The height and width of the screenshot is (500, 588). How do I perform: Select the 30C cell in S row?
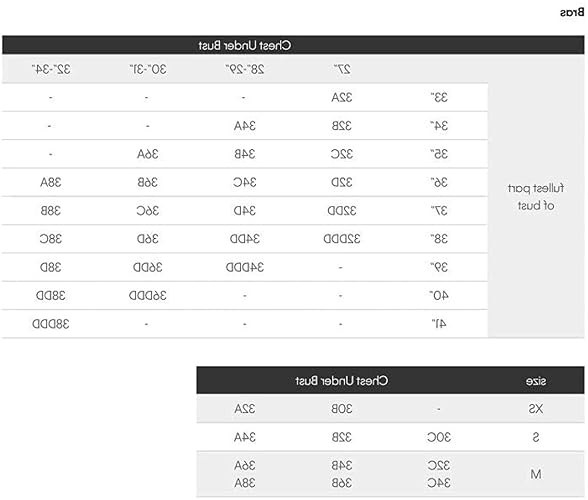pyautogui.click(x=439, y=437)
